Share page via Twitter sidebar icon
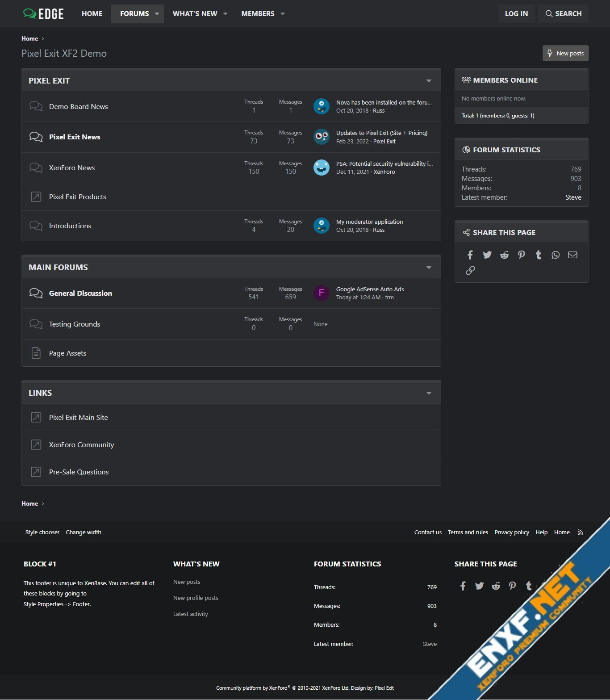Screen dimensions: 610x700 coord(487,255)
